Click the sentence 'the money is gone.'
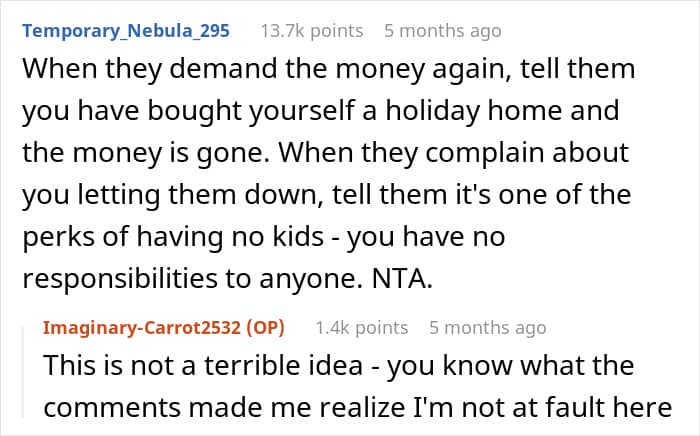700x436 pixels. pyautogui.click(x=146, y=153)
